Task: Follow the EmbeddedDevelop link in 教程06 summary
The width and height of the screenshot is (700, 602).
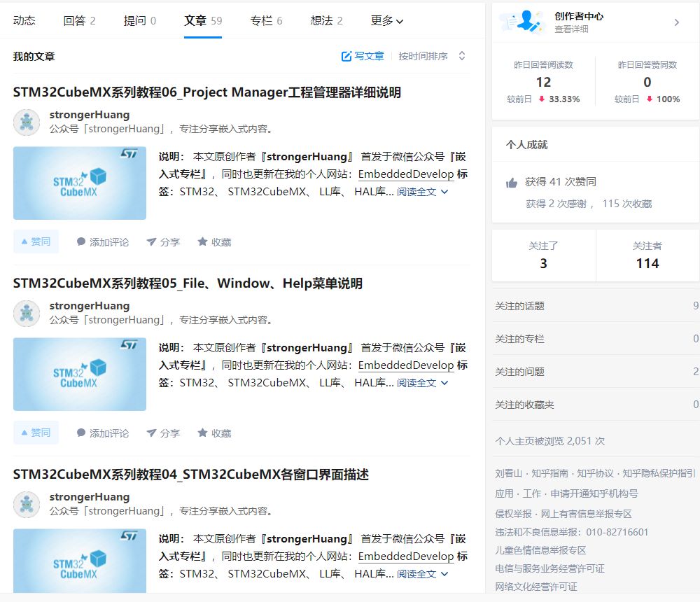Action: [406, 174]
